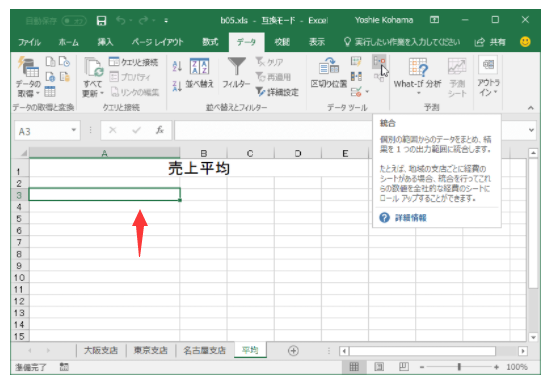544x381 pixels.
Task: Click From Table/Range icon
Action: click(x=50, y=91)
